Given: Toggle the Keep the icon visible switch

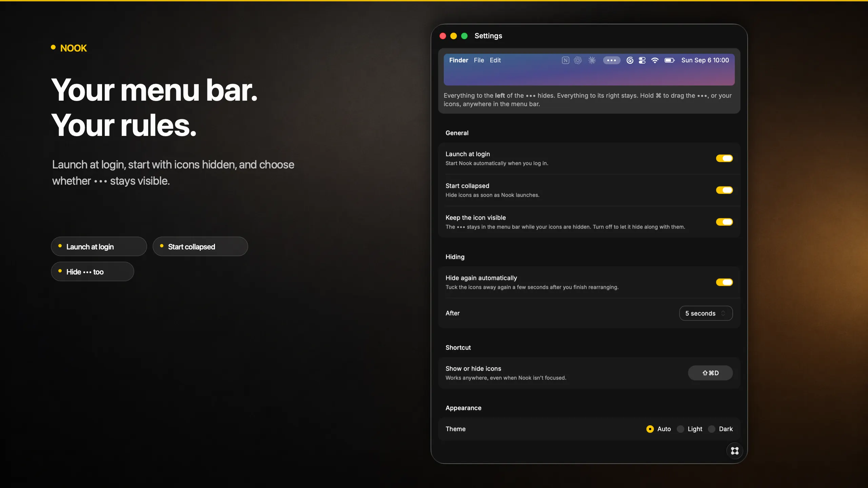Looking at the screenshot, I should click(724, 222).
